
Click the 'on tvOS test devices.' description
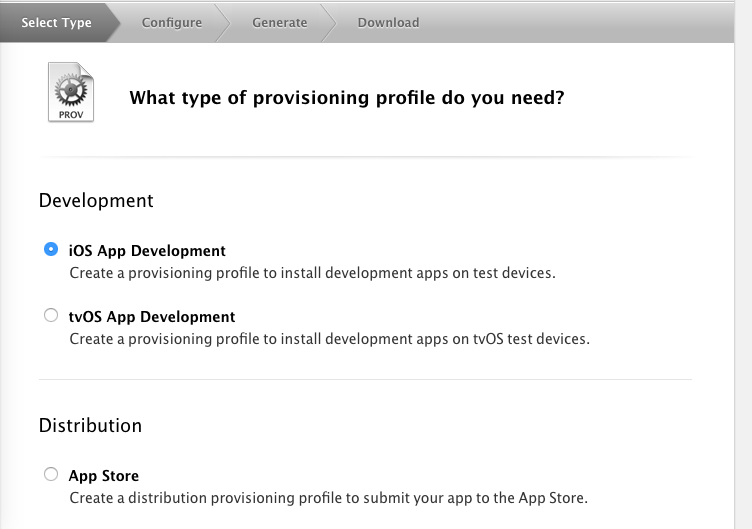click(330, 339)
